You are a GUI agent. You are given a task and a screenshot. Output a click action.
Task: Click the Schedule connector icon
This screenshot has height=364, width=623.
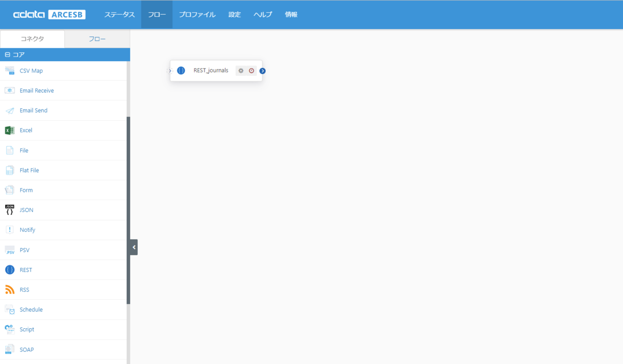click(9, 310)
